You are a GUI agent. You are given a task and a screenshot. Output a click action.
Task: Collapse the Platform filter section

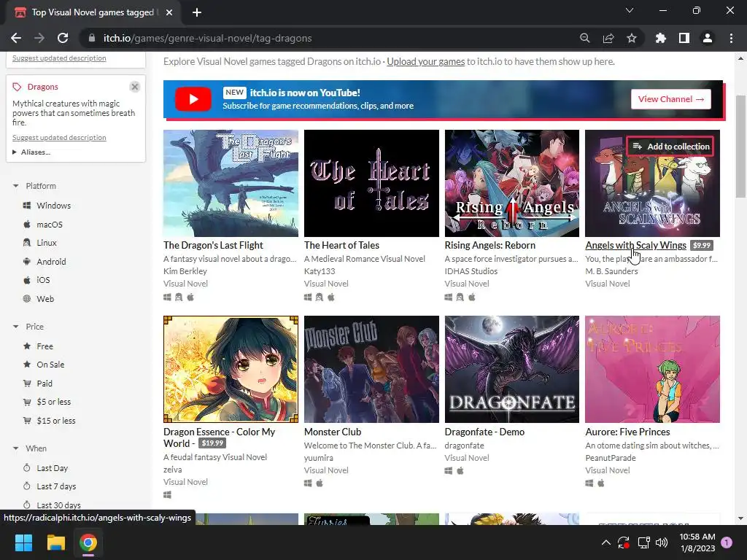[16, 186]
